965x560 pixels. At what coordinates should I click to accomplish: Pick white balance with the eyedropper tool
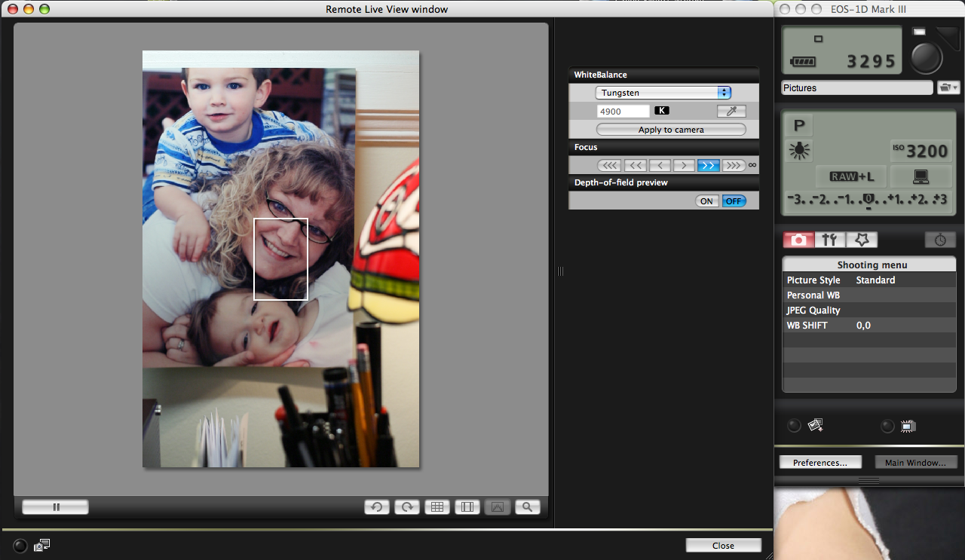731,112
